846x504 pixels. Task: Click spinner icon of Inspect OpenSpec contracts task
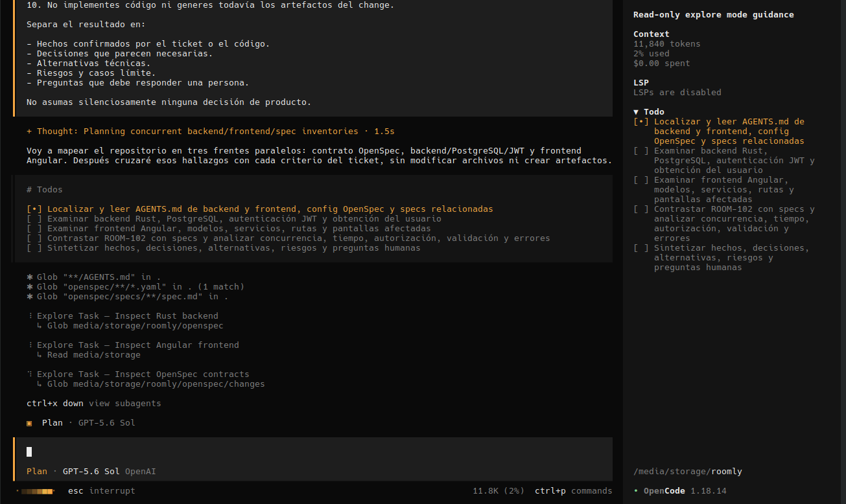pyautogui.click(x=29, y=374)
